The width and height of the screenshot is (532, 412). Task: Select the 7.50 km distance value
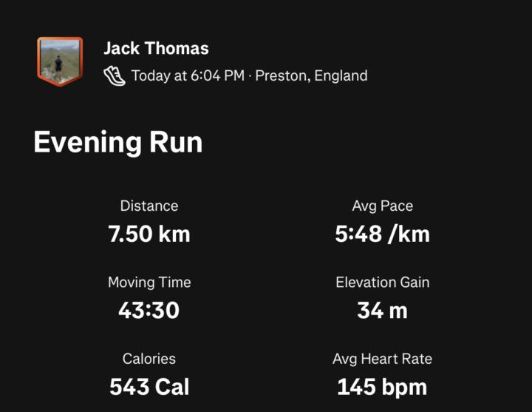point(149,234)
